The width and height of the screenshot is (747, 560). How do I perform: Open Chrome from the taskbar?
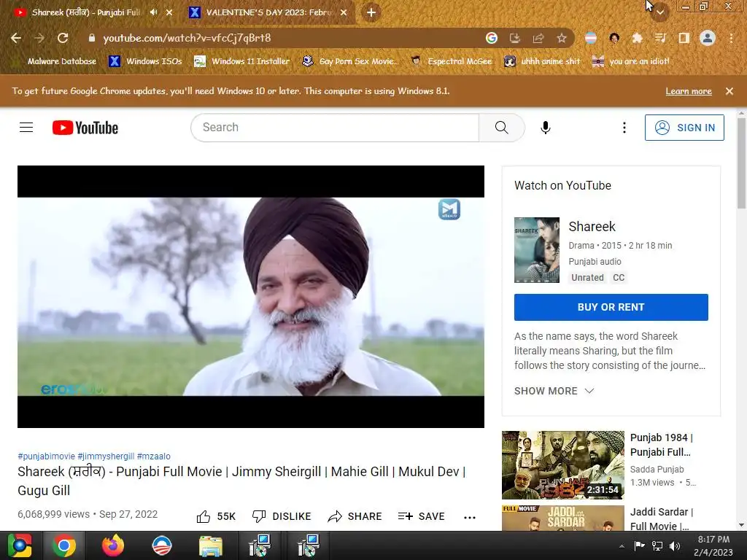point(64,545)
